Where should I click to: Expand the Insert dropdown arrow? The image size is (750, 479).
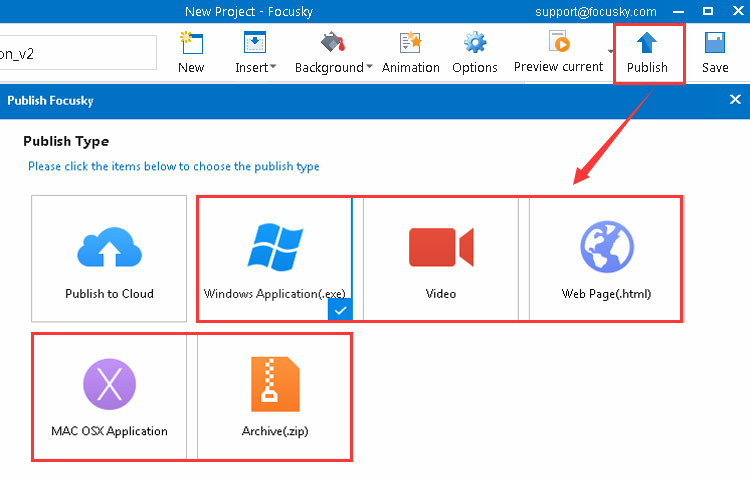[x=273, y=67]
